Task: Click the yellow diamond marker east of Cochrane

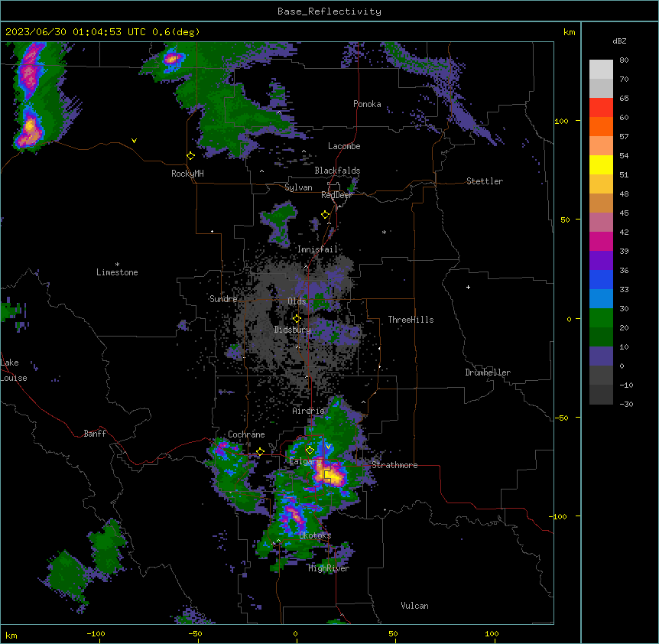Action: tap(260, 452)
